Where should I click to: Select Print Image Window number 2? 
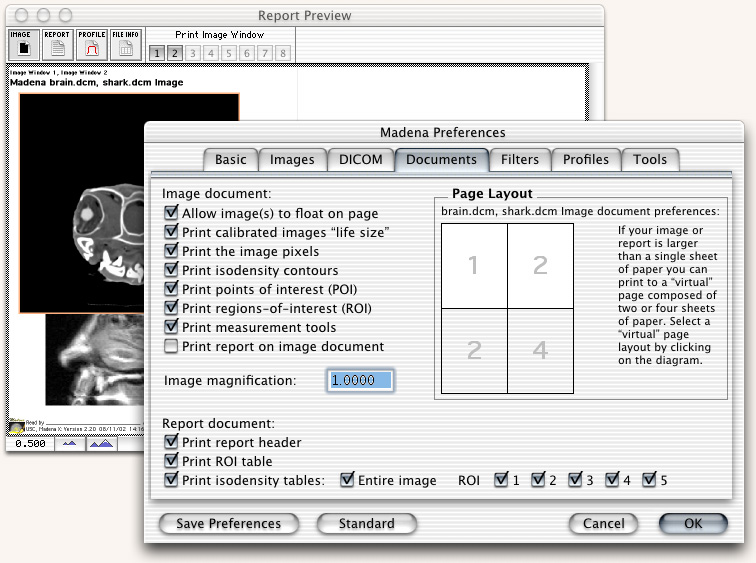click(x=174, y=52)
